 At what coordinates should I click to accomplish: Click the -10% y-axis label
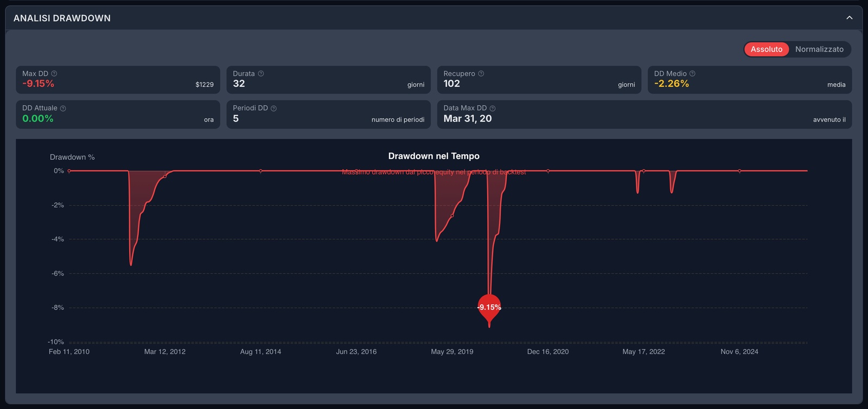click(x=56, y=342)
